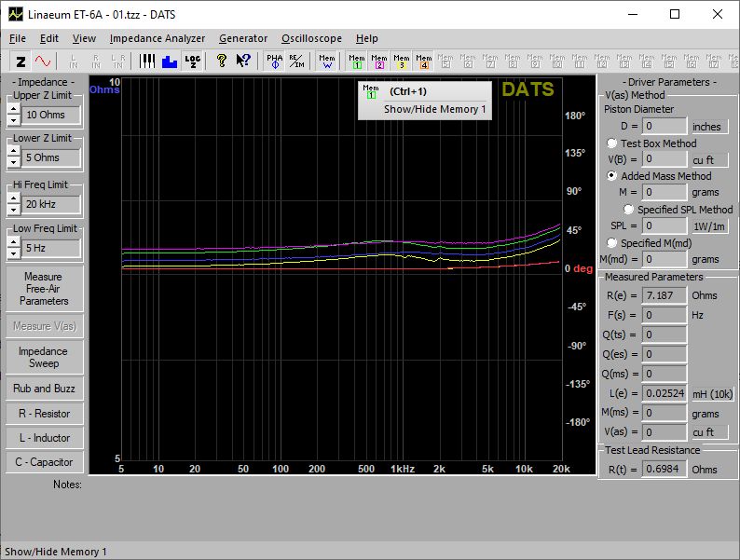740x560 pixels.
Task: Click the DATS app icon in title bar
Action: click(16, 14)
